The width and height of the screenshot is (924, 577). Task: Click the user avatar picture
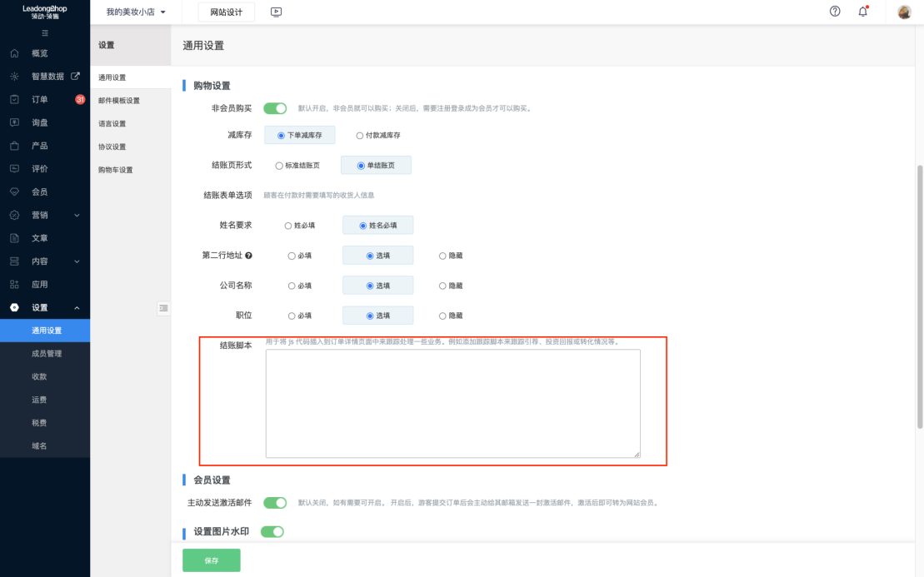[x=904, y=12]
